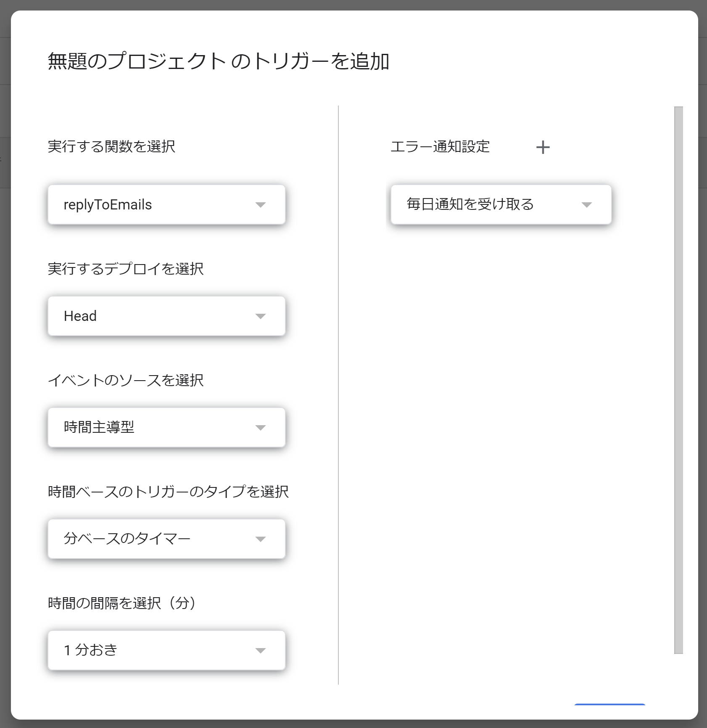
Task: Open the Head deployment dropdown
Action: coord(166,316)
